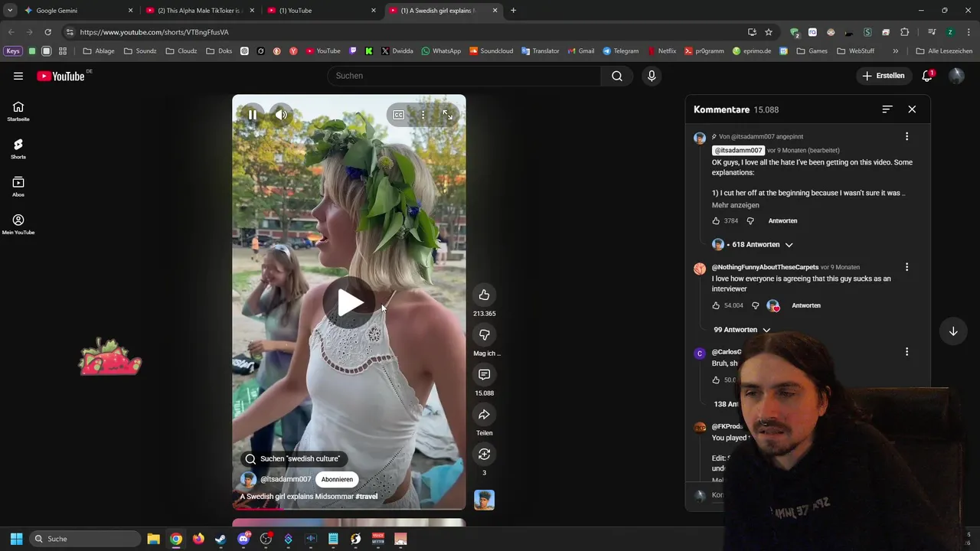Click the YouTube logo
Viewport: 980px width, 551px height.
tap(60, 76)
